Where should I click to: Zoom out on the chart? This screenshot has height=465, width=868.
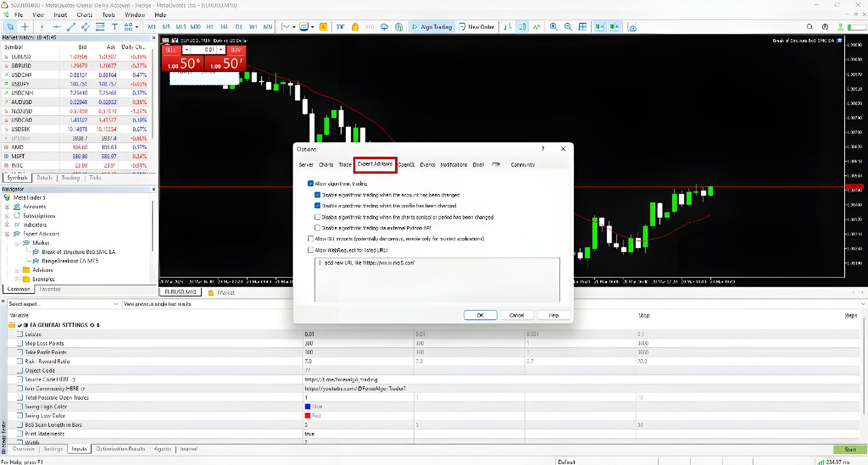tap(568, 27)
